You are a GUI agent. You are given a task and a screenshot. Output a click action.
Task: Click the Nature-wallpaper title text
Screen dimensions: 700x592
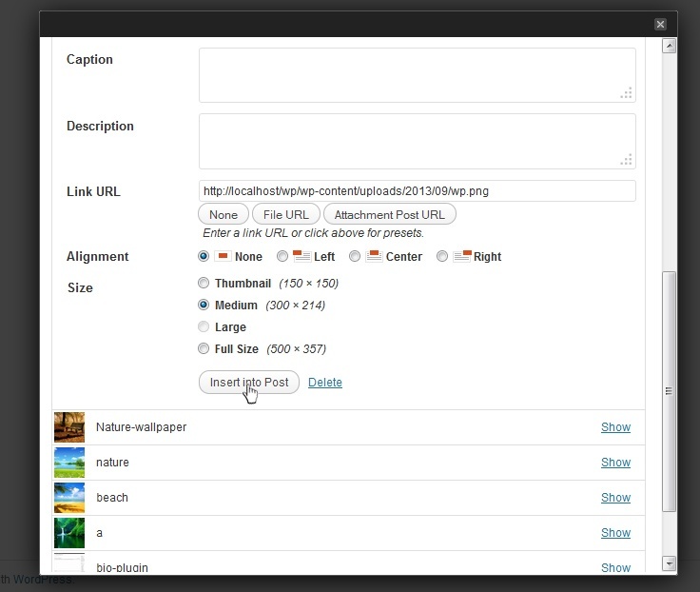click(x=141, y=427)
